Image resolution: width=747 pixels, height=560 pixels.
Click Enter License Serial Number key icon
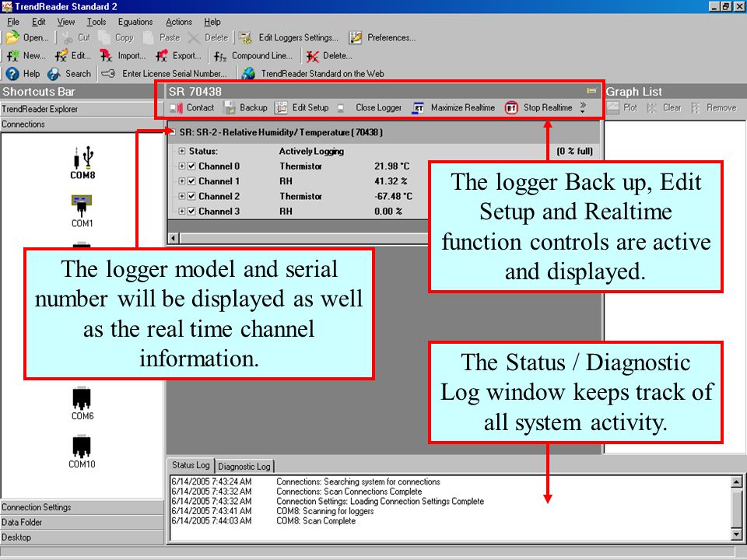point(108,74)
